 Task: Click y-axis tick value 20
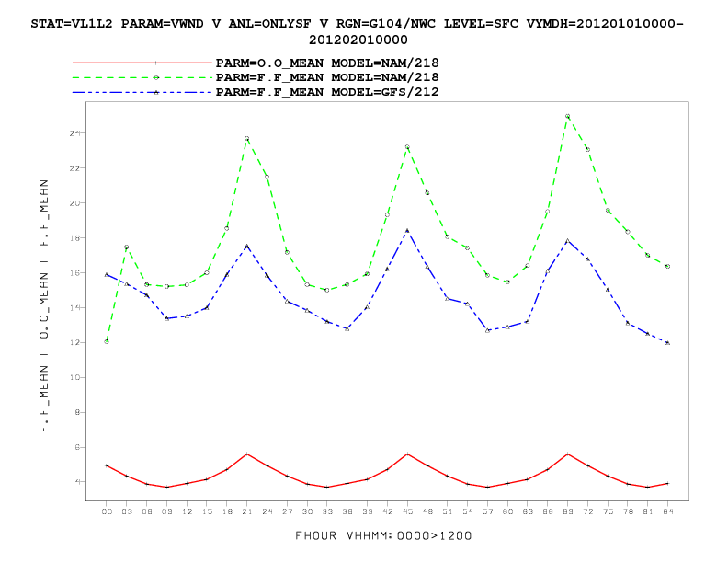point(74,203)
